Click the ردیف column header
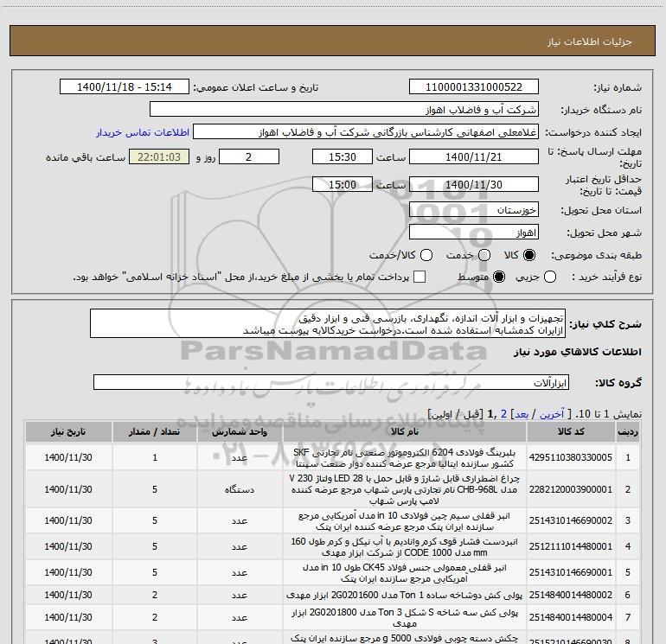This screenshot has width=666, height=644. coord(628,431)
